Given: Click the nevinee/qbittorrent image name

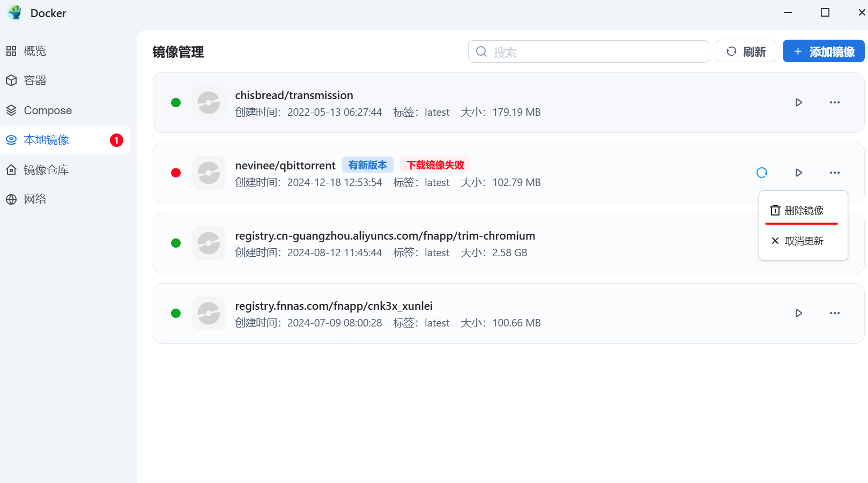Looking at the screenshot, I should [x=285, y=166].
